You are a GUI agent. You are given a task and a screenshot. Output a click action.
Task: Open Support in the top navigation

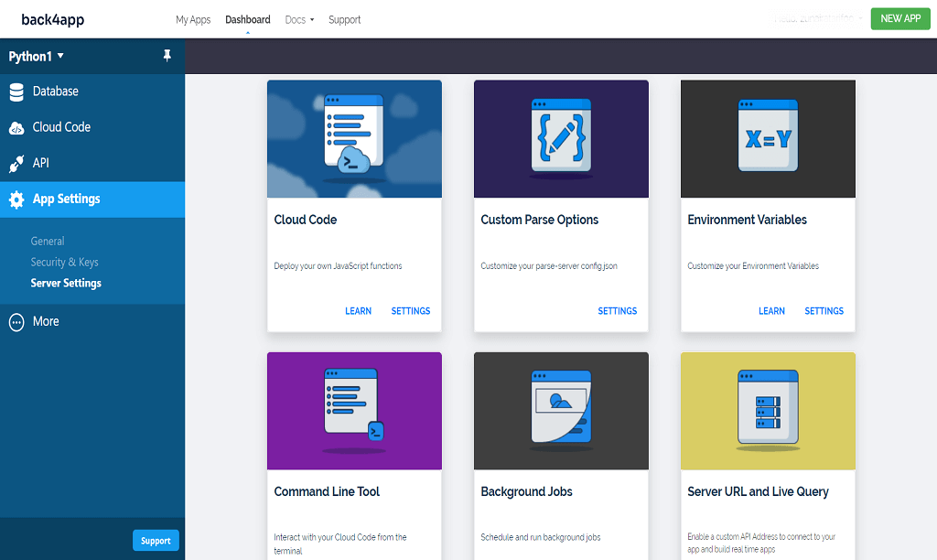[345, 20]
